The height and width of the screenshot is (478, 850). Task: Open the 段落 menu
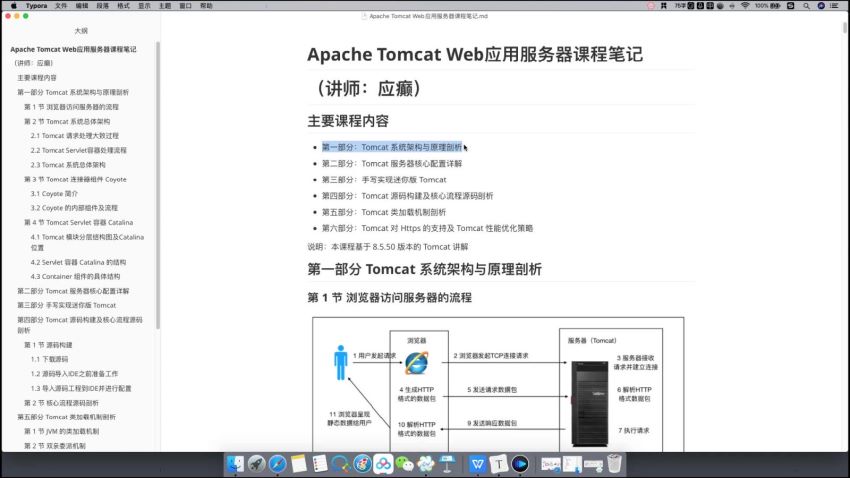(102, 5)
